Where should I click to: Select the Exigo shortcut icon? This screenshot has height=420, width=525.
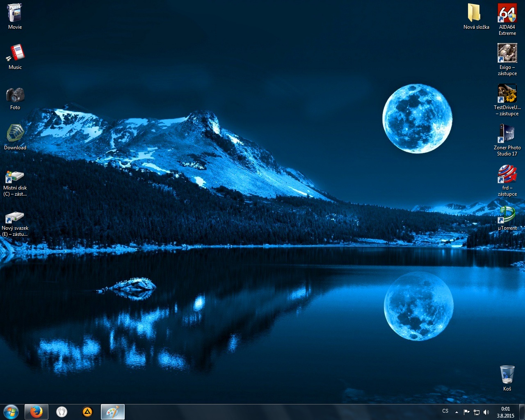pyautogui.click(x=507, y=59)
